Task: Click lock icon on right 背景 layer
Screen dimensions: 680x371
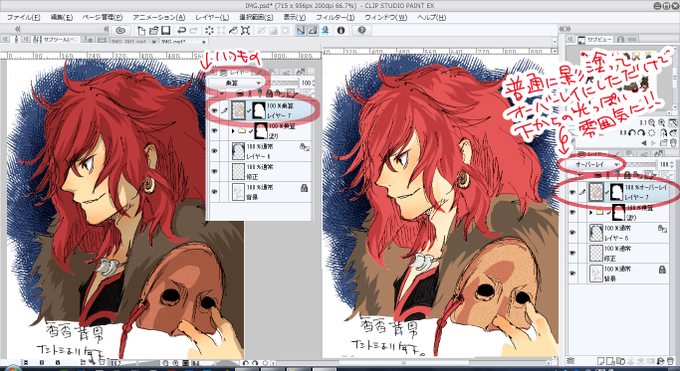Action: 662,269
